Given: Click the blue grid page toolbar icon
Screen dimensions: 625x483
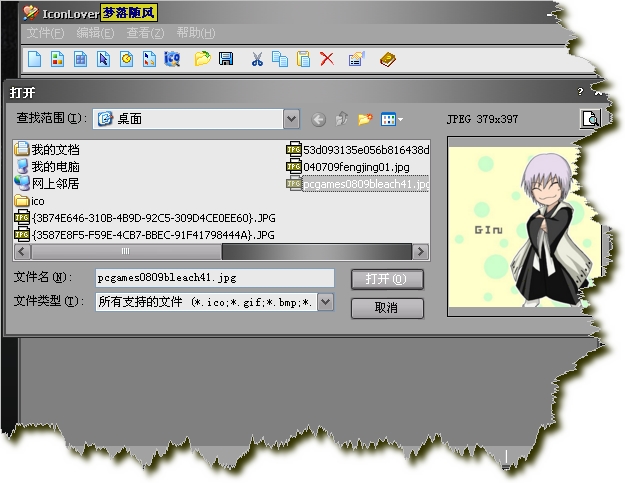Looking at the screenshot, I should [x=81, y=59].
